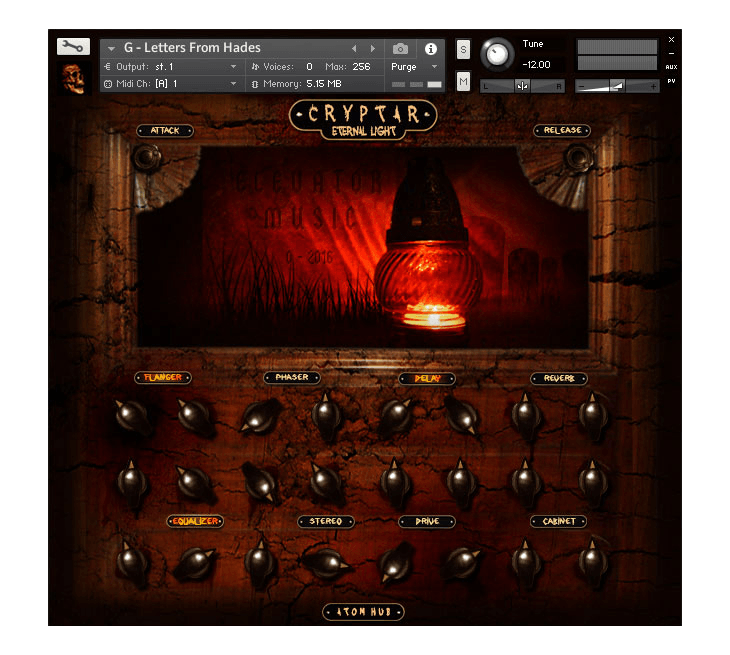Expand the instrument name dropdown arrow
Screen dimensions: 730x655
[x=112, y=48]
